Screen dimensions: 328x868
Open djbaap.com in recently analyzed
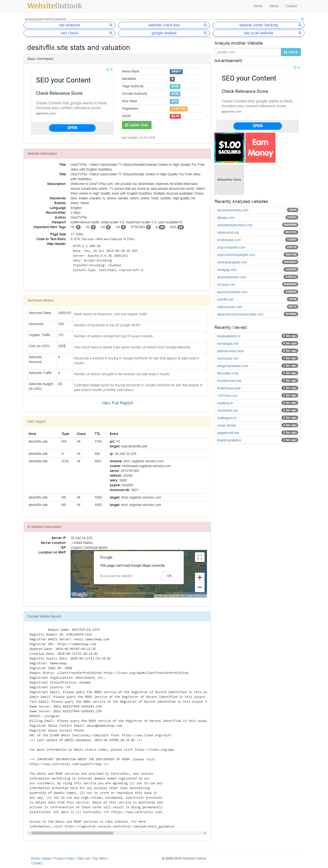[x=225, y=218]
